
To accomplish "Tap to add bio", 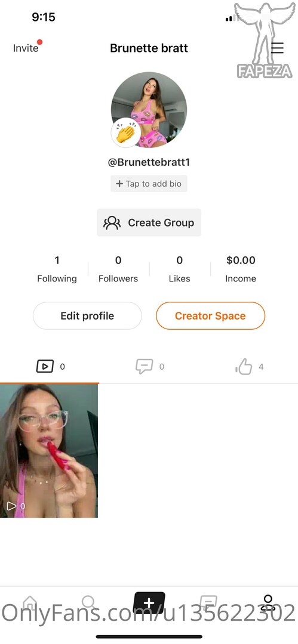I will (x=149, y=184).
